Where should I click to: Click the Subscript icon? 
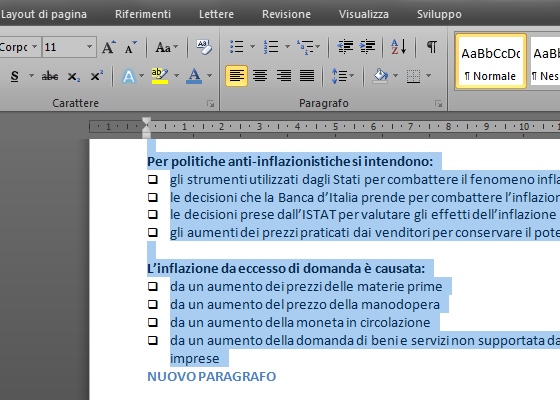click(x=73, y=76)
